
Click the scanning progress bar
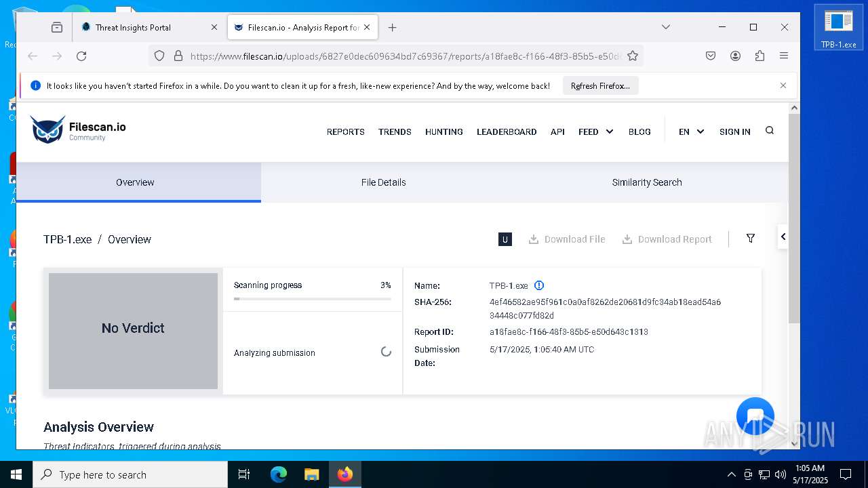point(313,298)
